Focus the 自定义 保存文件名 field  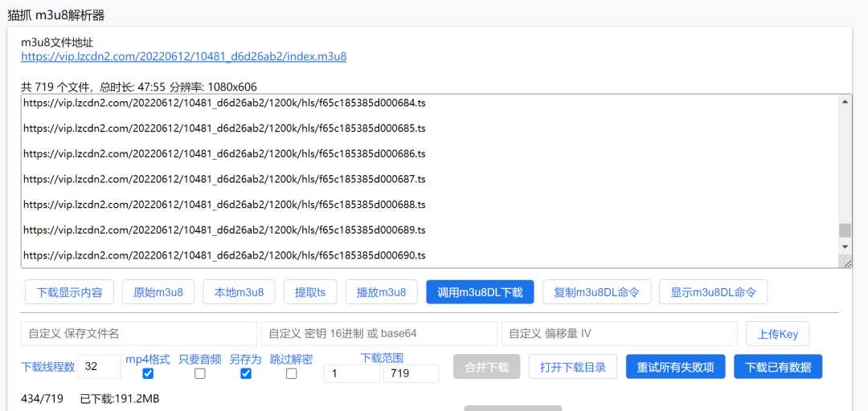pos(139,334)
